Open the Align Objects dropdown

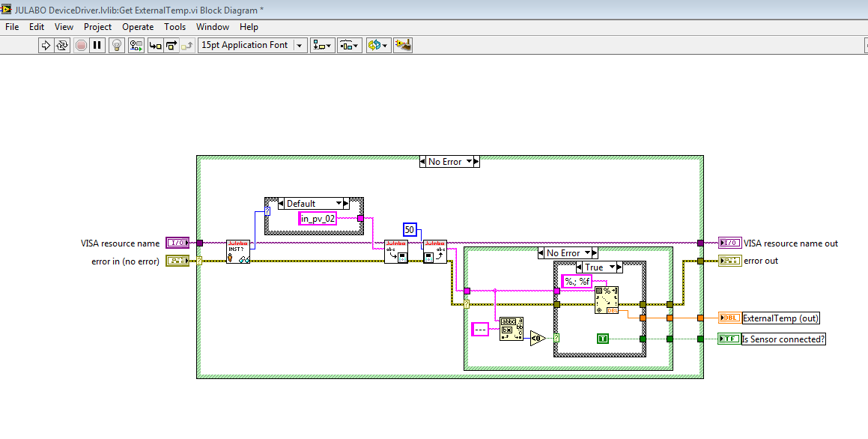[323, 45]
